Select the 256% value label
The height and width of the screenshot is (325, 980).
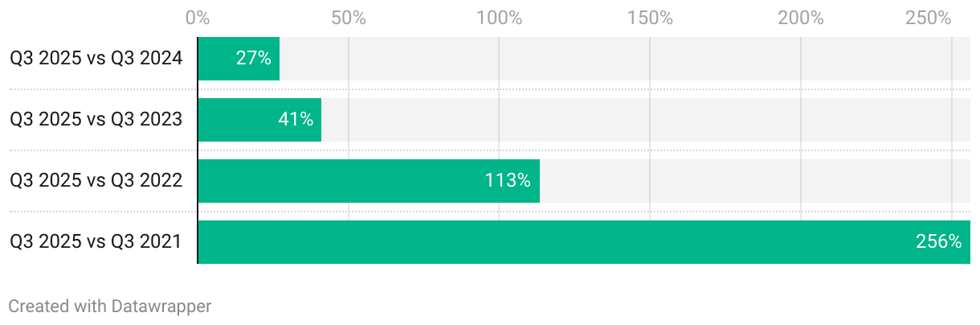pos(938,242)
